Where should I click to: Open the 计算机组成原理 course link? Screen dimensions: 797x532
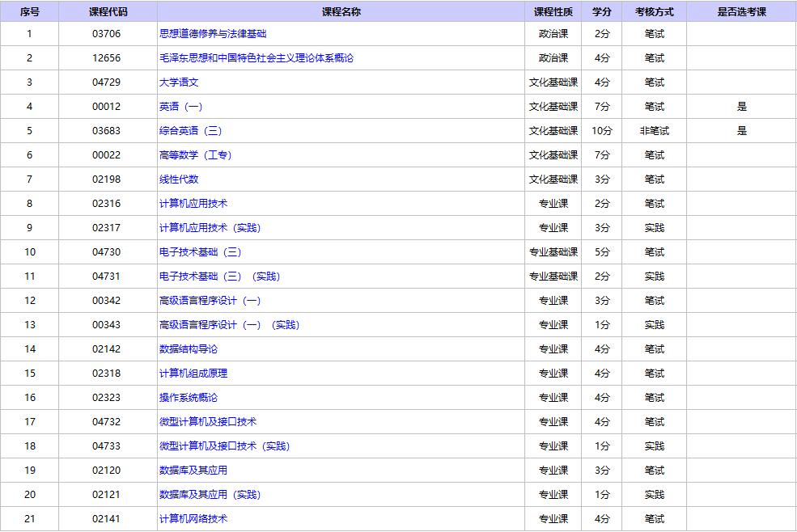[x=193, y=374]
